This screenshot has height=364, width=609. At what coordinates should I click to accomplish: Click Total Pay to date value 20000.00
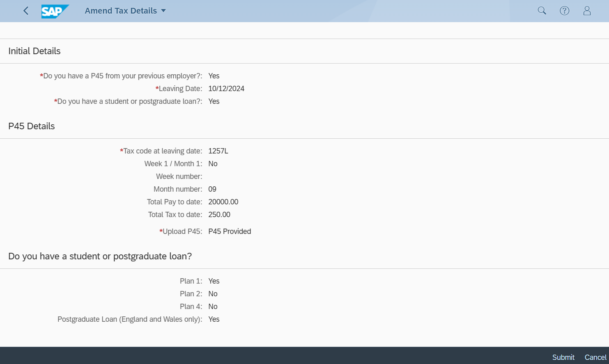[x=223, y=202]
